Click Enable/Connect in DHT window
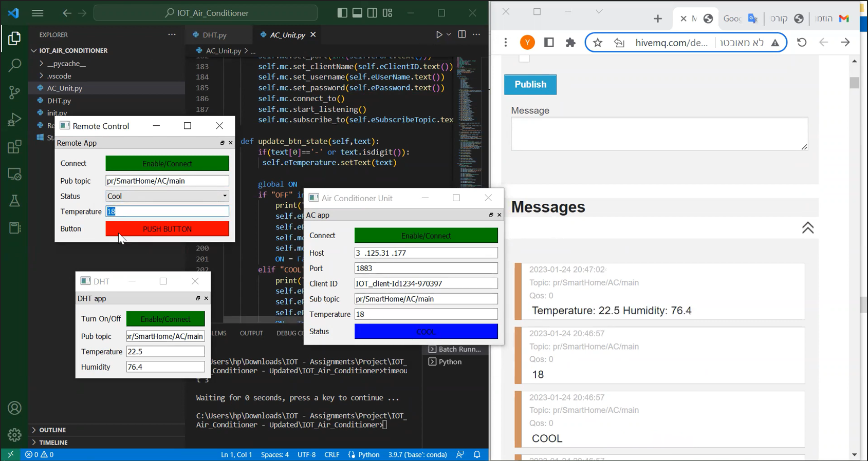Screen dimensions: 868x461 165,319
